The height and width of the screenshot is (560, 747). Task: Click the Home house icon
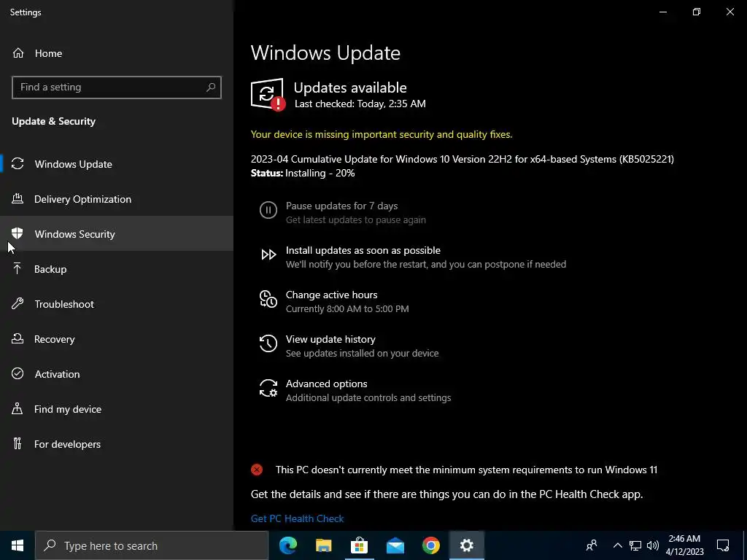point(18,52)
